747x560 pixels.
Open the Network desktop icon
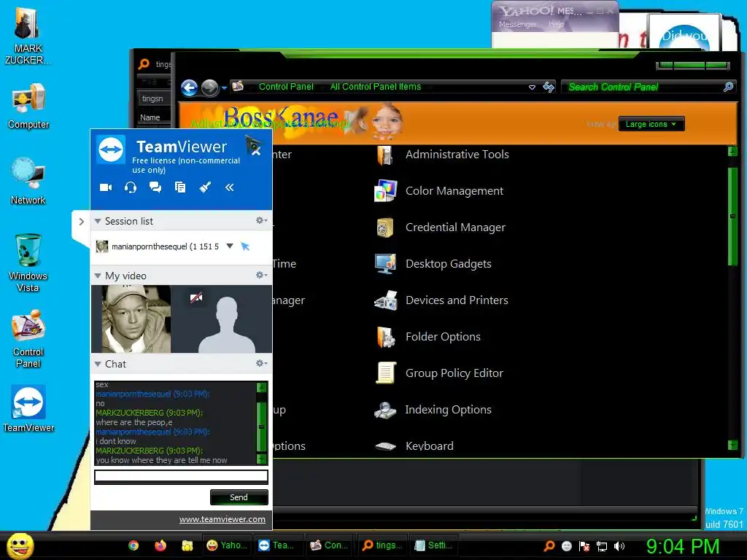coord(28,182)
